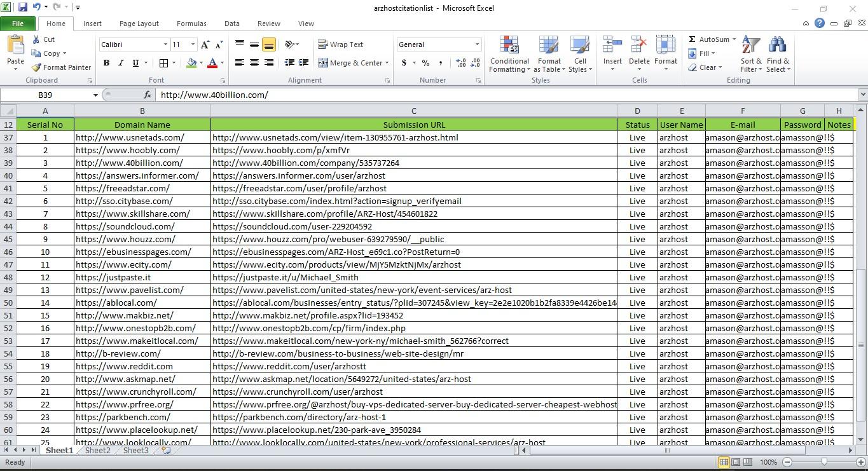Open the File menu

tap(18, 23)
